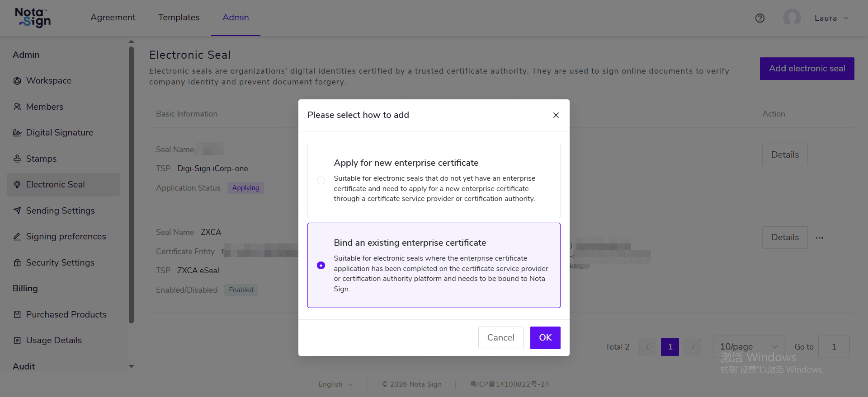Viewport: 868px width, 397px height.
Task: Open Details for the Digi-Sign iCorp-one seal
Action: coord(785,155)
